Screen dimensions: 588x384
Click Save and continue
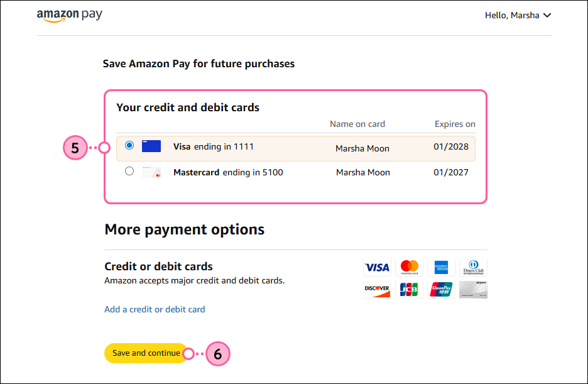coord(146,353)
